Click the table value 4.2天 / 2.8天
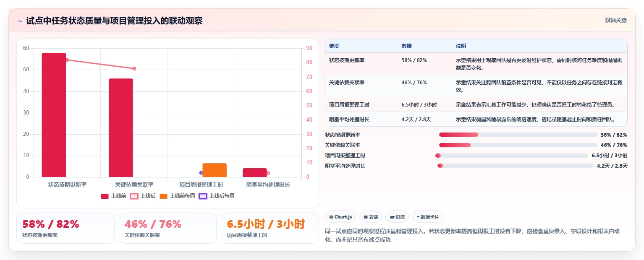The width and height of the screenshot is (644, 260). tap(416, 120)
